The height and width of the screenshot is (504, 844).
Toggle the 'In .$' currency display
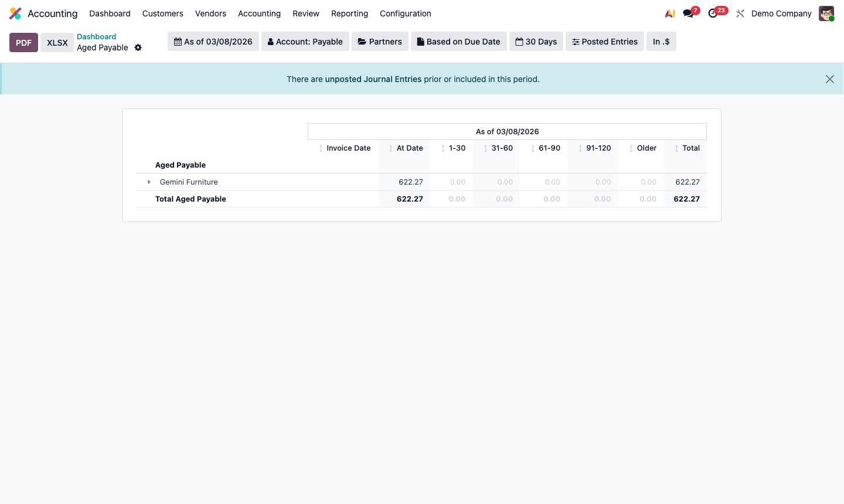(661, 41)
